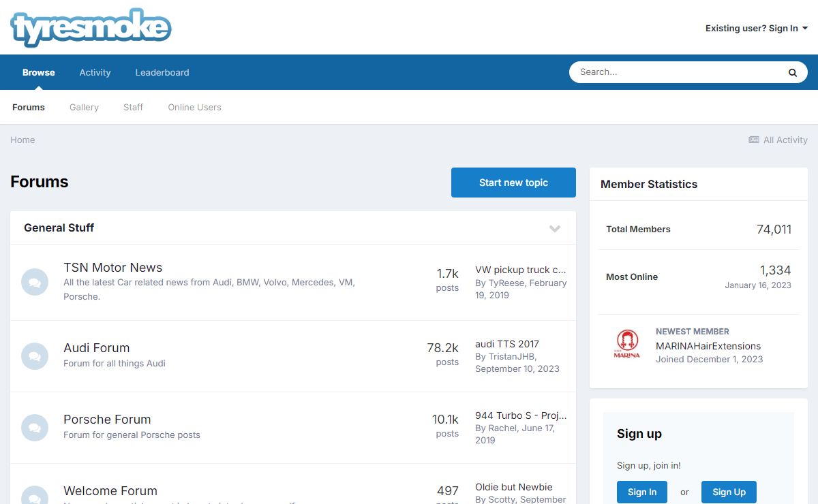
Task: Open the Porsche Forum link
Action: tap(107, 419)
